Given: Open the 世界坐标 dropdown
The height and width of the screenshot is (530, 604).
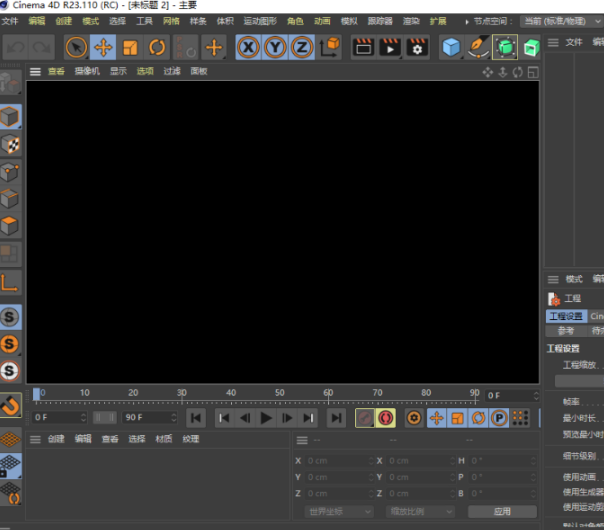Looking at the screenshot, I should click(x=339, y=512).
